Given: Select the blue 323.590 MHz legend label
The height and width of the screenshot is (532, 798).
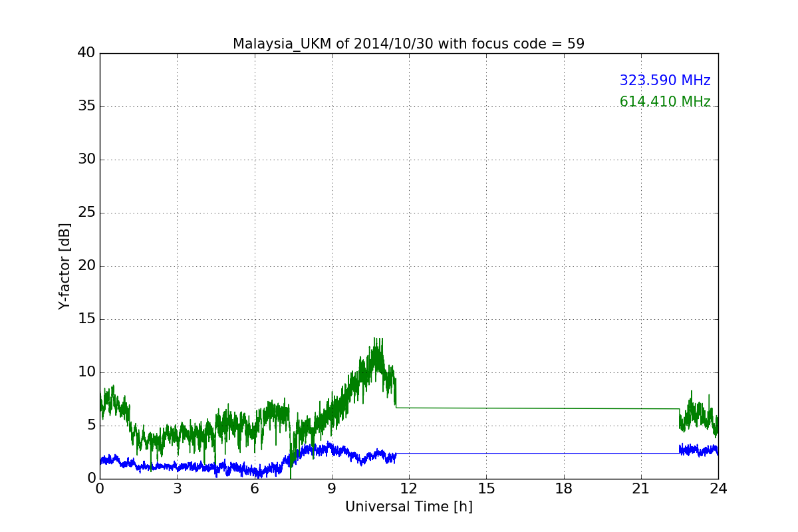Looking at the screenshot, I should click(x=665, y=80).
